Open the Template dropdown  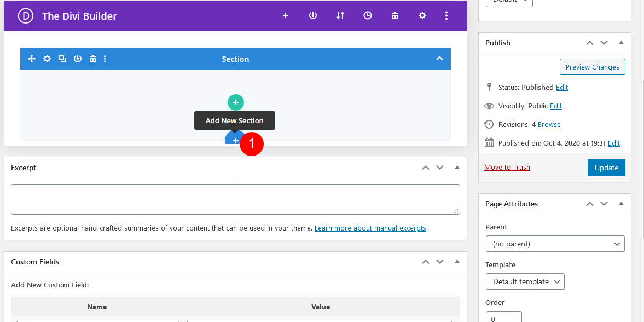click(x=525, y=281)
